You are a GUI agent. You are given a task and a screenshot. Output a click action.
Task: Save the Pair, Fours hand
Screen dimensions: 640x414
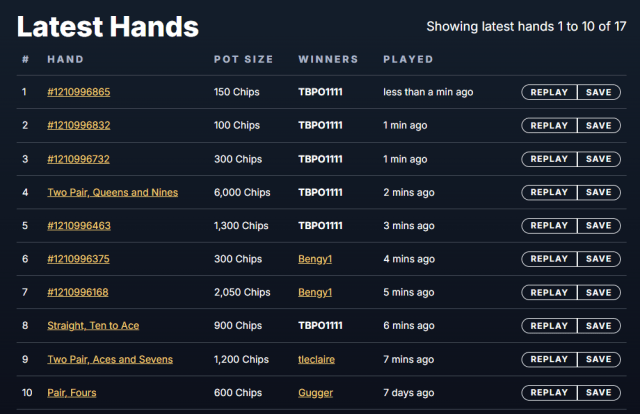coord(599,393)
